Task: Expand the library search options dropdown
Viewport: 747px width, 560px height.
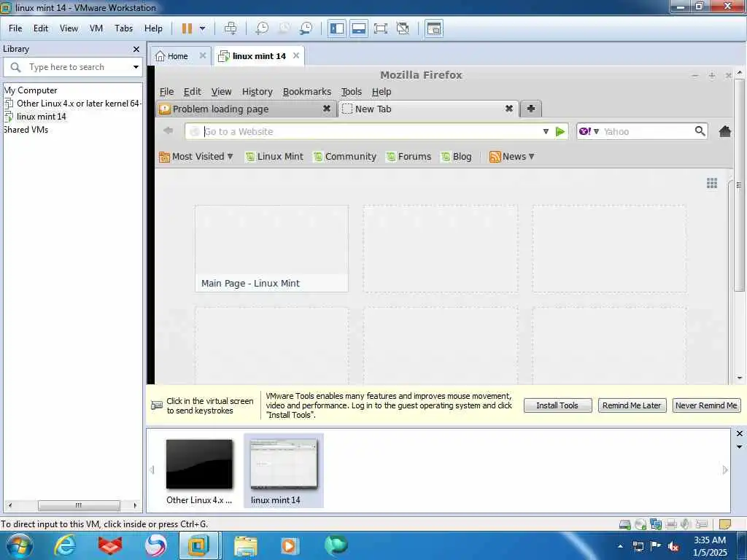Action: [136, 67]
